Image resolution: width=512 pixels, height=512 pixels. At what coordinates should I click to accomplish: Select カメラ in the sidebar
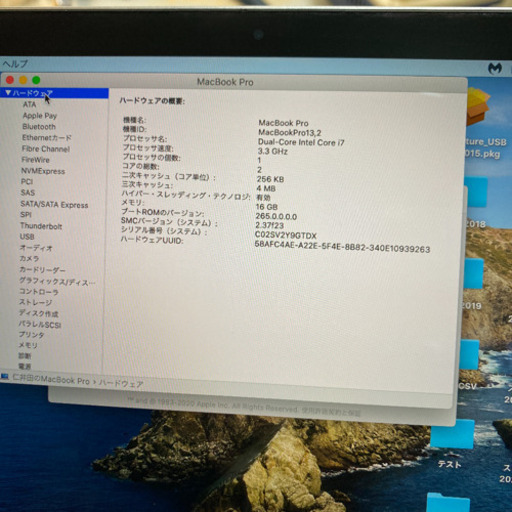[29, 258]
